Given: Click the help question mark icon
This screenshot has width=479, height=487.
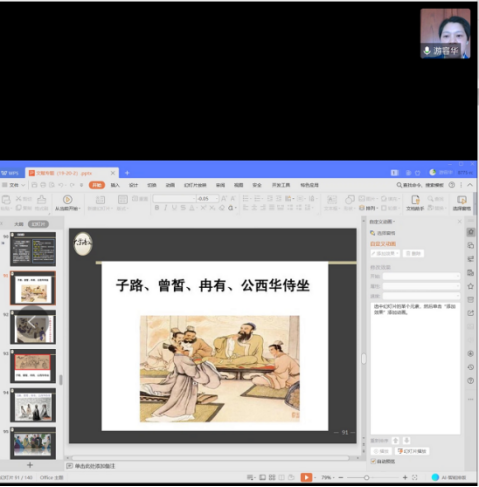Looking at the screenshot, I should point(452,185).
